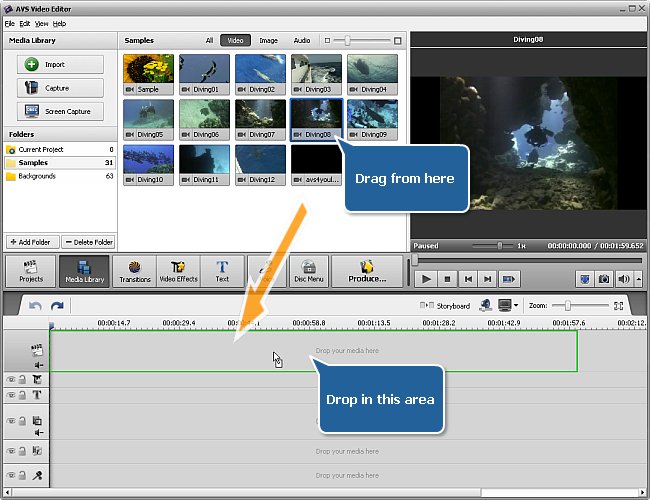
Task: Open the File menu
Action: [x=10, y=24]
